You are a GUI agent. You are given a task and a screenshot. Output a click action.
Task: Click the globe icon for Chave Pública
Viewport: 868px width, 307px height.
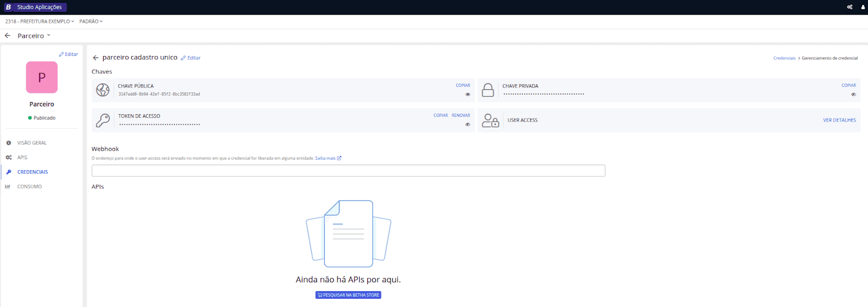pyautogui.click(x=103, y=90)
